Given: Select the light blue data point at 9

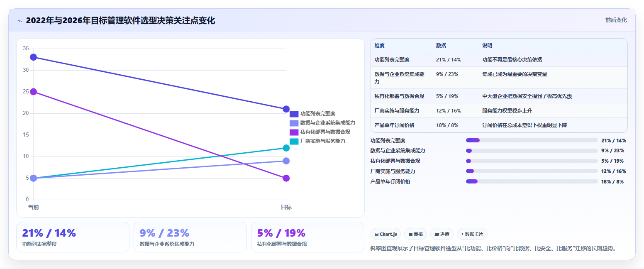Looking at the screenshot, I should [286, 161].
